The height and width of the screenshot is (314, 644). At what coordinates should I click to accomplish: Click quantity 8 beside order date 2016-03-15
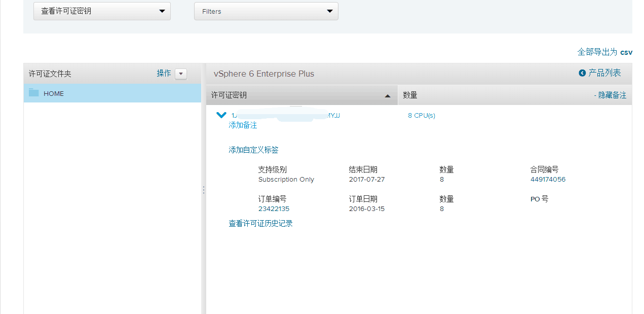coord(442,209)
